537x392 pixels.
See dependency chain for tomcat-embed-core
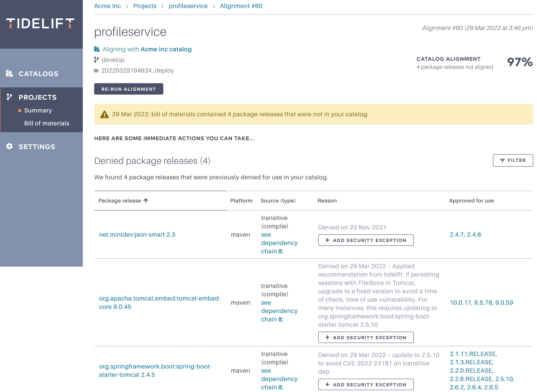pyautogui.click(x=279, y=311)
